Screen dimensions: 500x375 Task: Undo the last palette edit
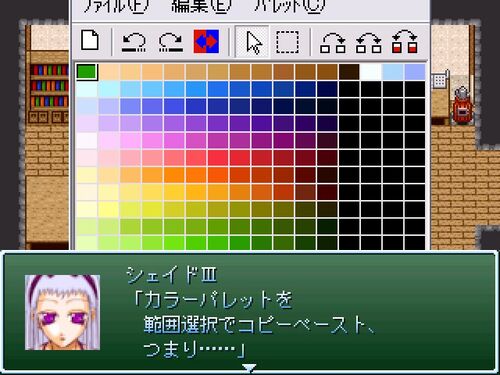(x=134, y=42)
